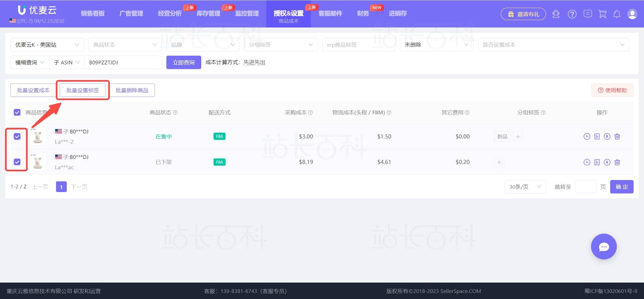The image size is (644, 299).
Task: Open the 未删除 filter dropdown
Action: point(436,45)
